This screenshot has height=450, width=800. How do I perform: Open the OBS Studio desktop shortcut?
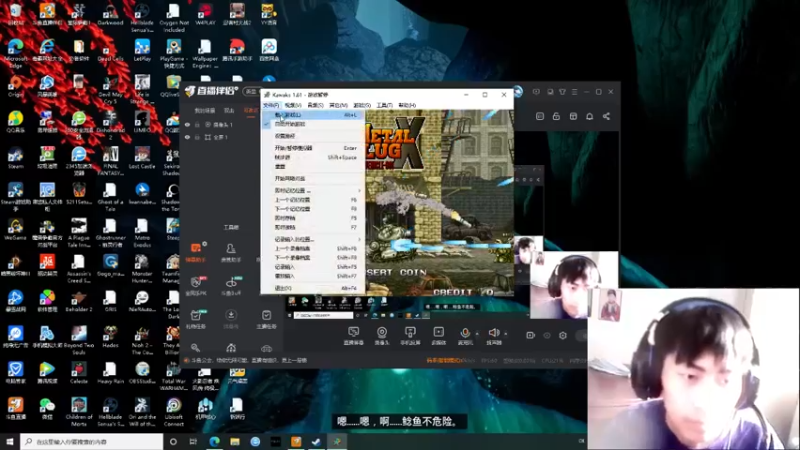pos(142,371)
